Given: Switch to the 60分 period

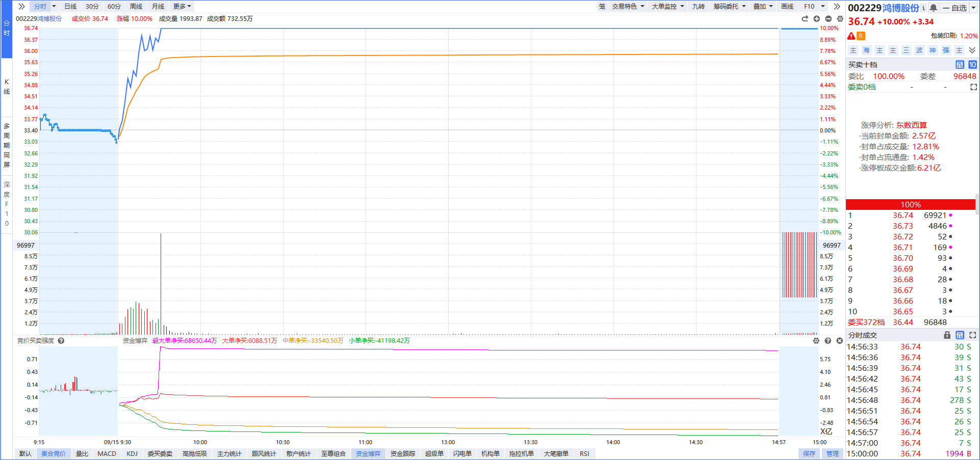Looking at the screenshot, I should 114,7.
